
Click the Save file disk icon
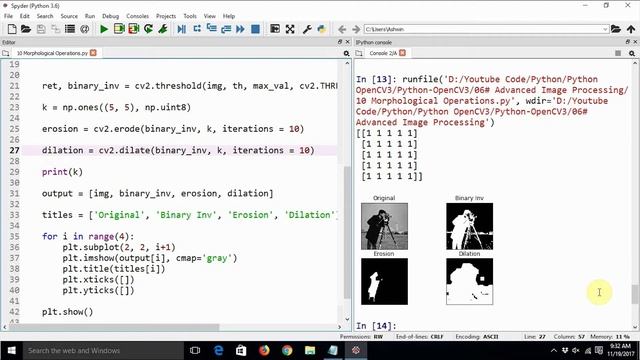click(41, 29)
